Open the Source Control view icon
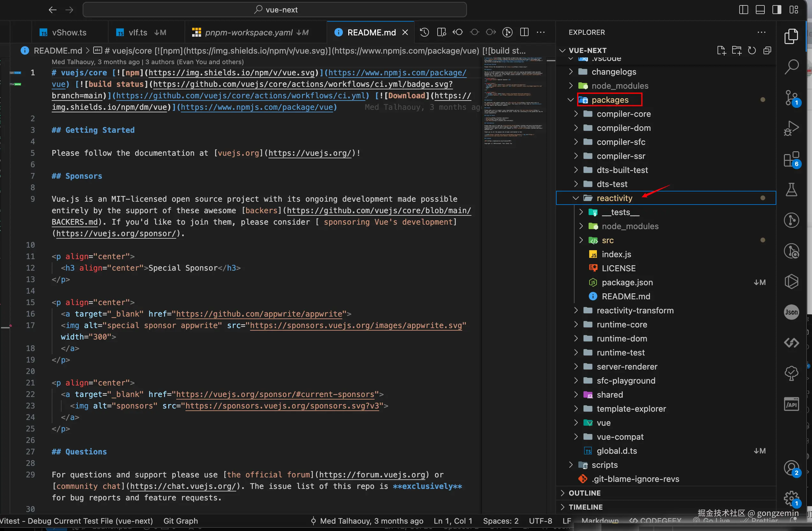The height and width of the screenshot is (531, 812). click(x=791, y=98)
